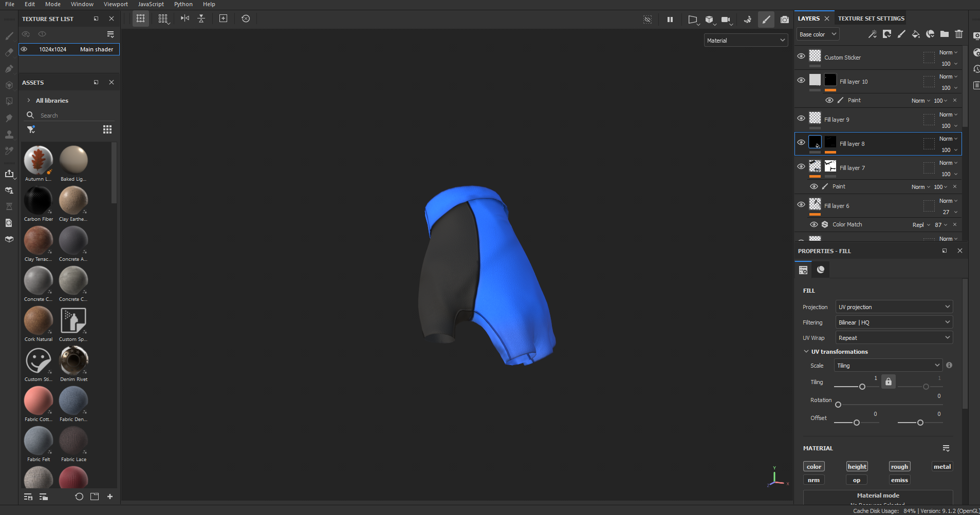
Task: Click the Rotation slider handle
Action: [838, 405]
